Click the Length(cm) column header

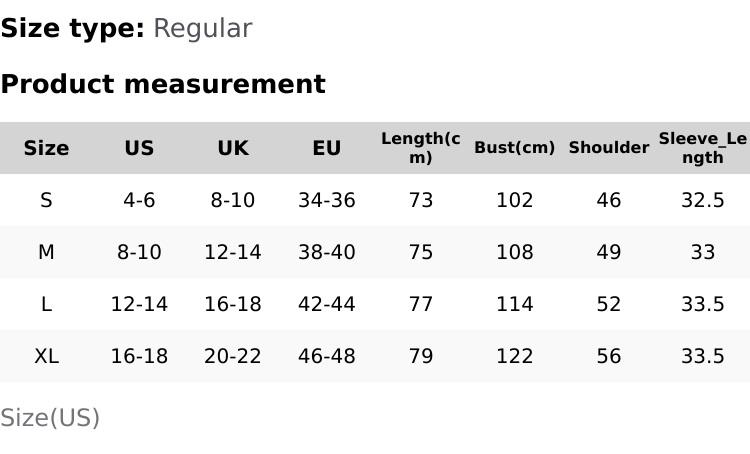click(421, 148)
